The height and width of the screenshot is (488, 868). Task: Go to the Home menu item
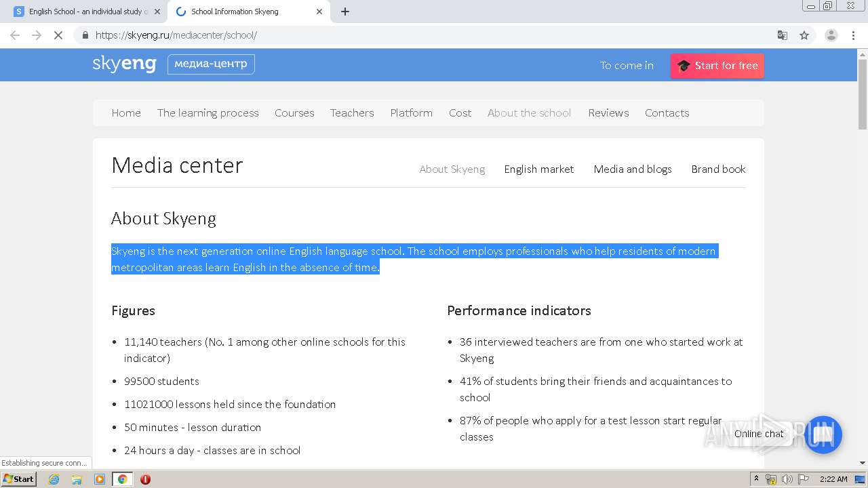pos(126,113)
